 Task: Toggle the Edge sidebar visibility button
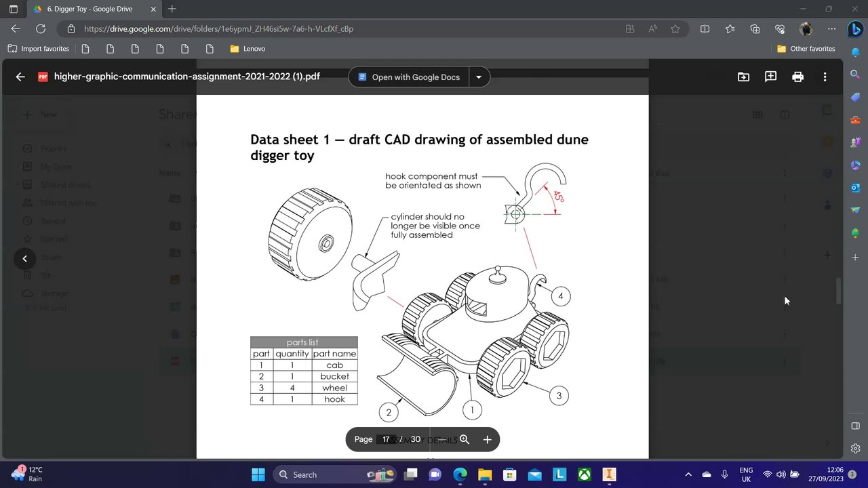855,426
